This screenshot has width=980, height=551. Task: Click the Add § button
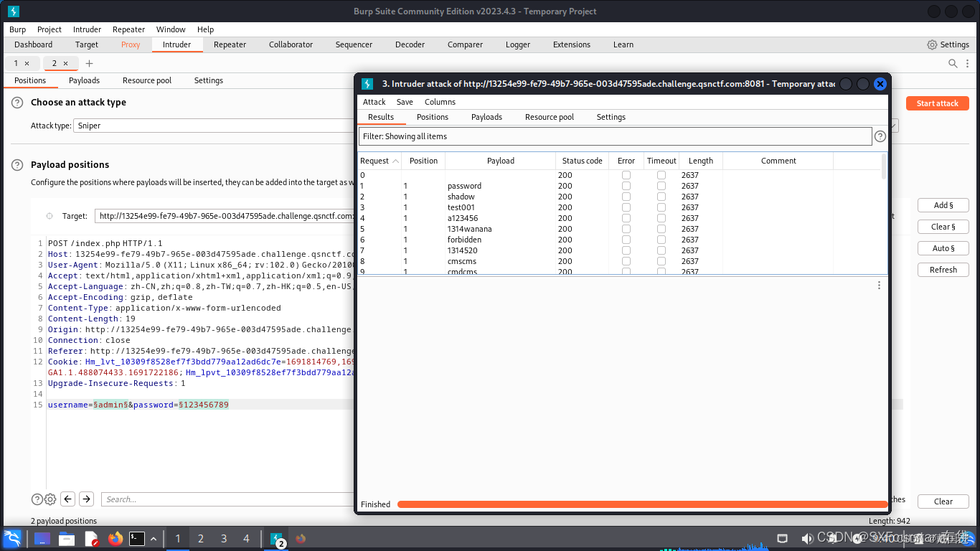click(x=943, y=205)
